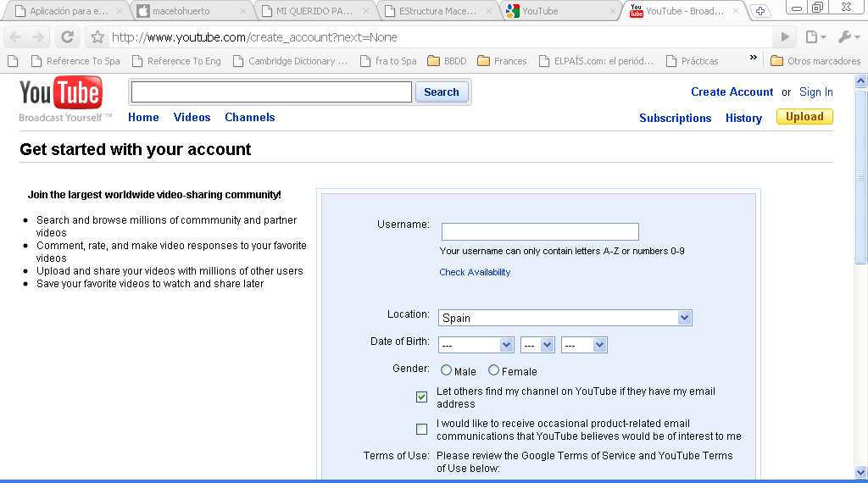
Task: Open the third Date of Birth dropdown
Action: pyautogui.click(x=584, y=345)
